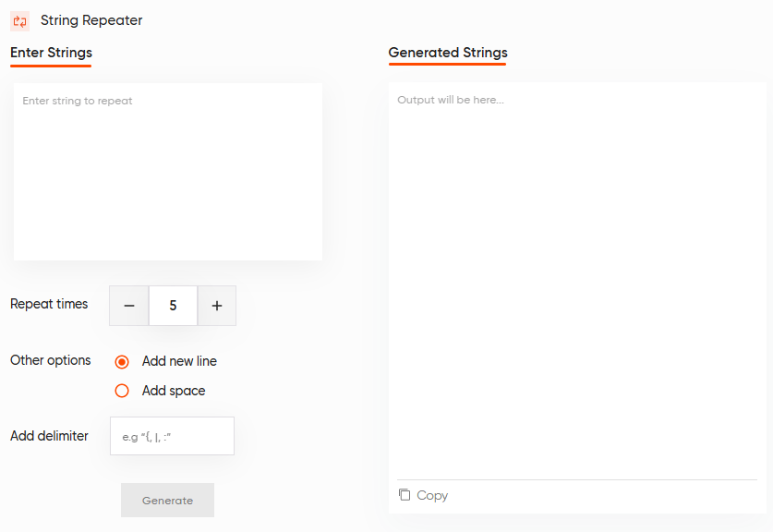Screen dimensions: 773x532
Task: Click the Add delimiter label
Action: [x=49, y=435]
